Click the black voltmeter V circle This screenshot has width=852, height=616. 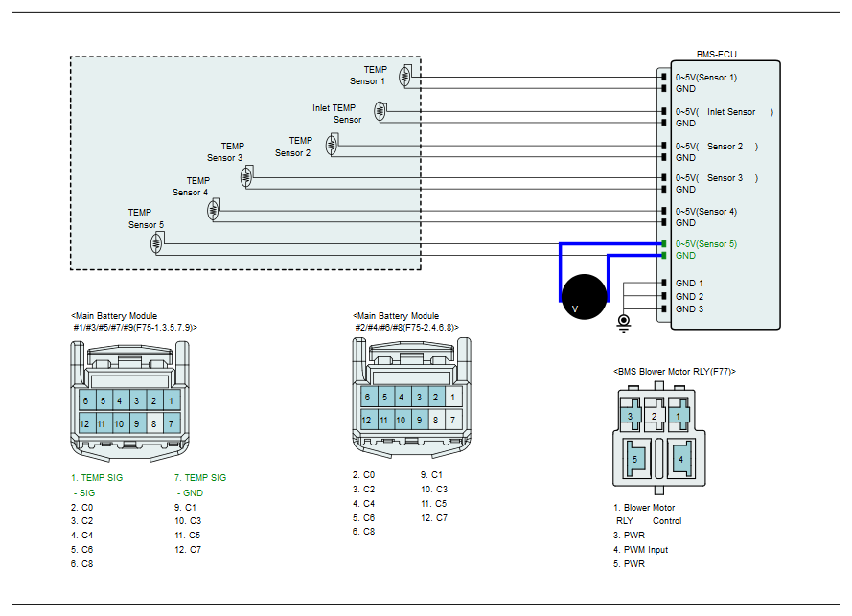point(584,297)
